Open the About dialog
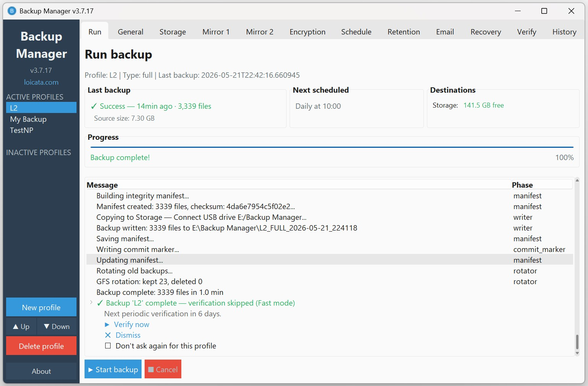 (41, 371)
